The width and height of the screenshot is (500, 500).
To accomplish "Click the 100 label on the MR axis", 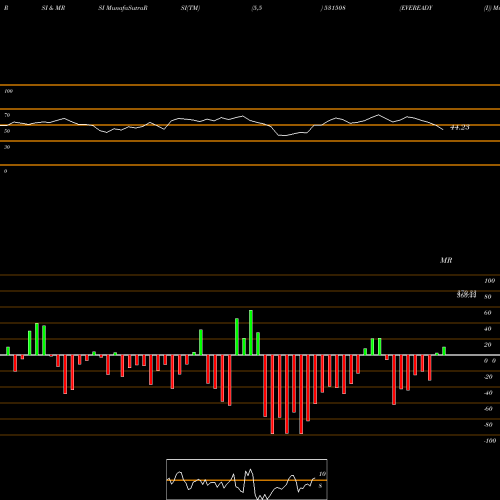I will [489, 281].
